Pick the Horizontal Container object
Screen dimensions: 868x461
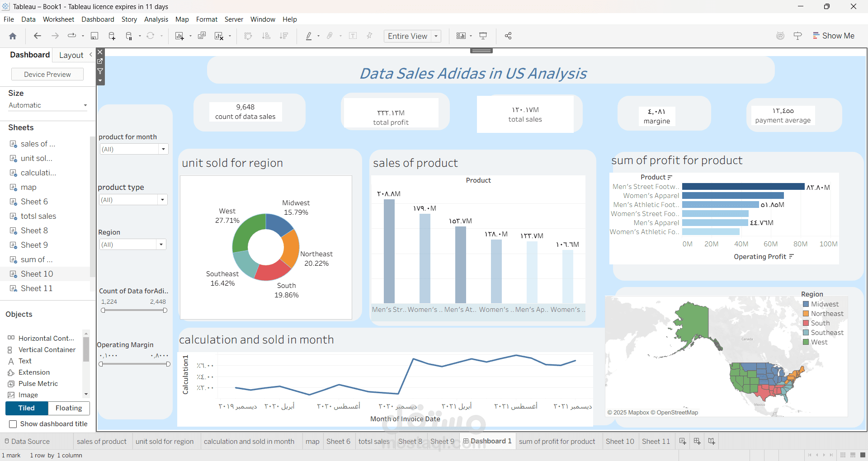(41, 338)
